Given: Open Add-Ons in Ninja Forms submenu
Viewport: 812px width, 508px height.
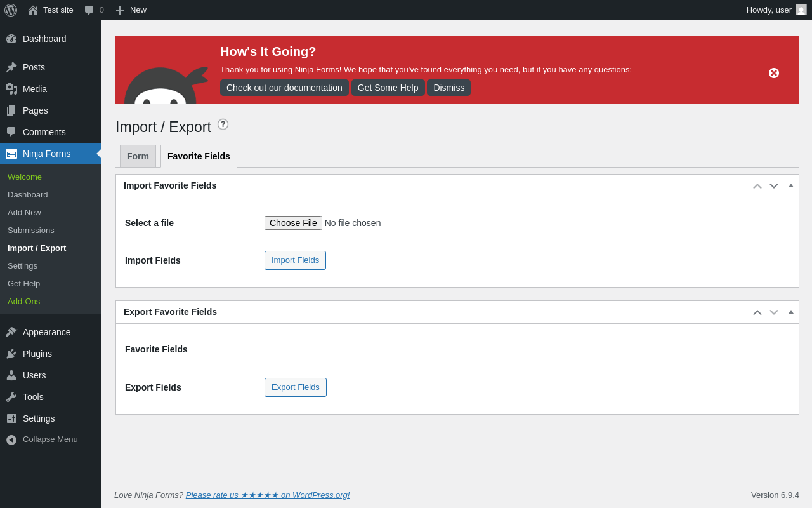Looking at the screenshot, I should [x=23, y=301].
